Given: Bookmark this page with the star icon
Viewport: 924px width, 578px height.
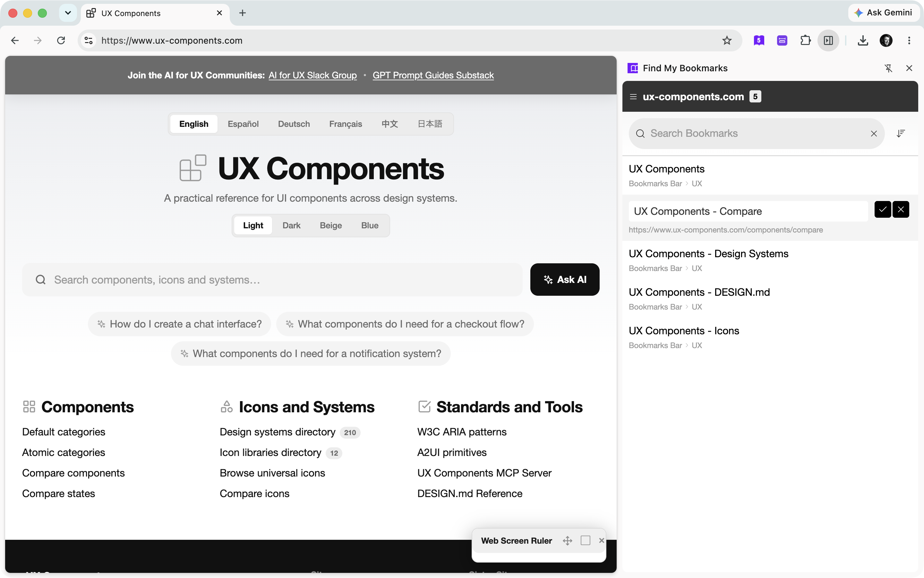Looking at the screenshot, I should point(727,40).
